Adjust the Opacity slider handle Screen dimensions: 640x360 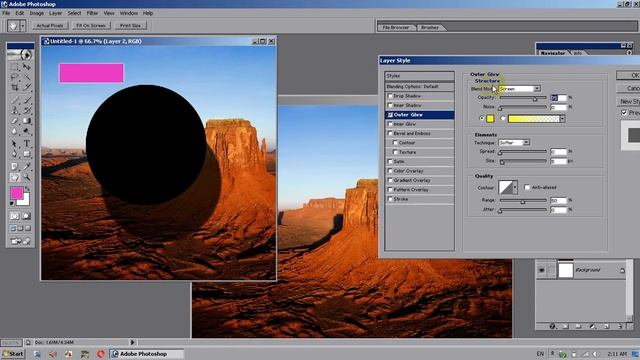pyautogui.click(x=535, y=99)
